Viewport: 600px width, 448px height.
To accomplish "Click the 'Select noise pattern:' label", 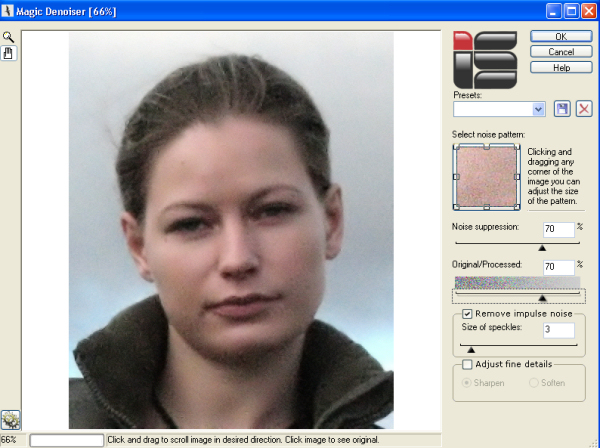I will point(488,135).
